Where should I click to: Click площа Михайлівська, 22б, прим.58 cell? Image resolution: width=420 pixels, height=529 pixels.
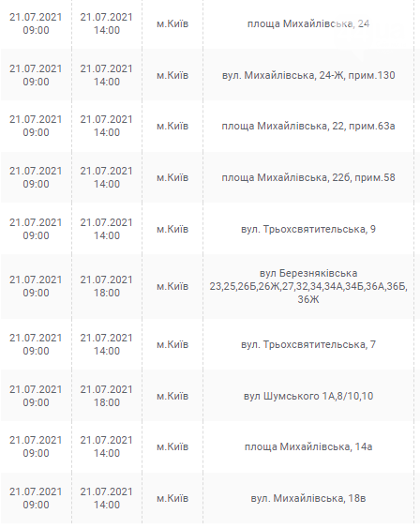pyautogui.click(x=308, y=178)
